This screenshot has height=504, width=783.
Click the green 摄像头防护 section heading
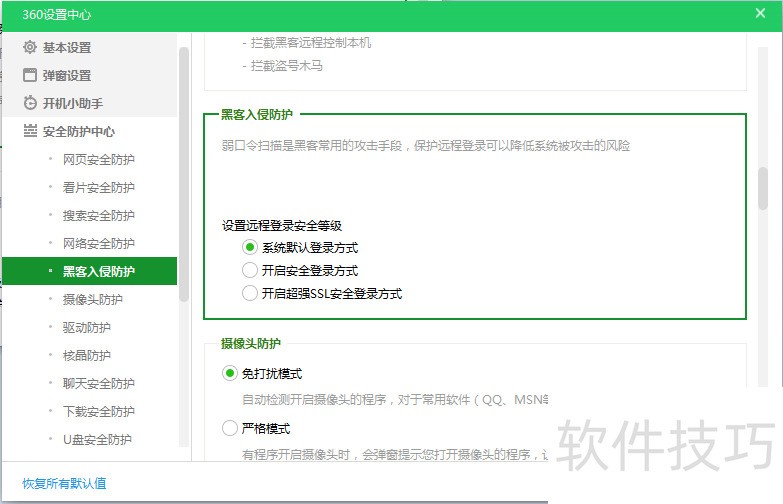[x=251, y=343]
